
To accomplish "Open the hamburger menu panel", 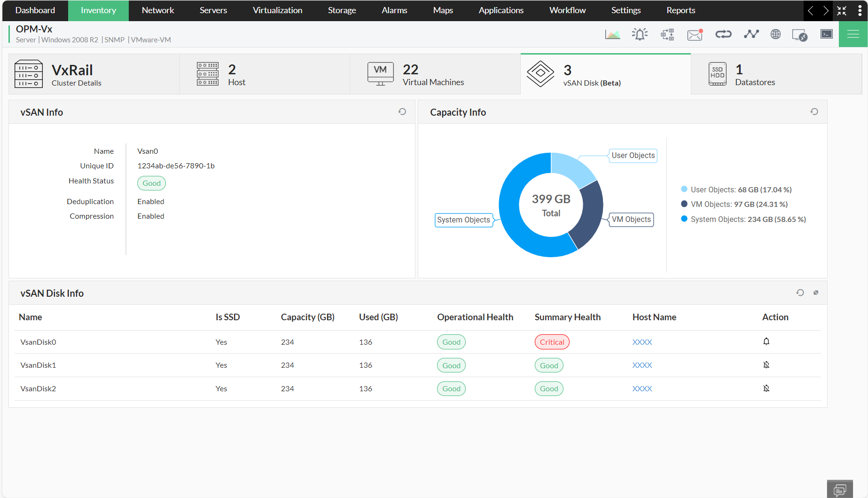I will point(853,34).
